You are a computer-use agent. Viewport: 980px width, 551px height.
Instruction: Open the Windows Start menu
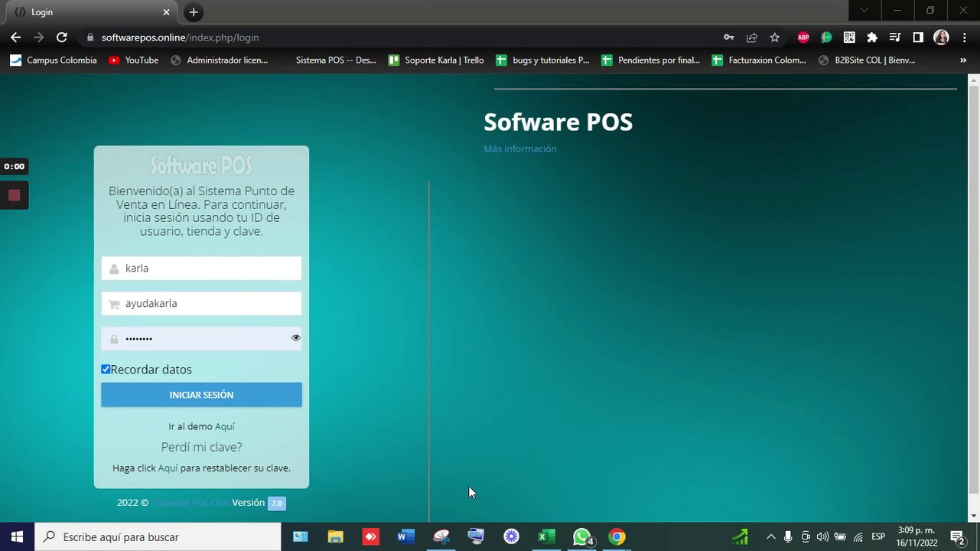(17, 537)
